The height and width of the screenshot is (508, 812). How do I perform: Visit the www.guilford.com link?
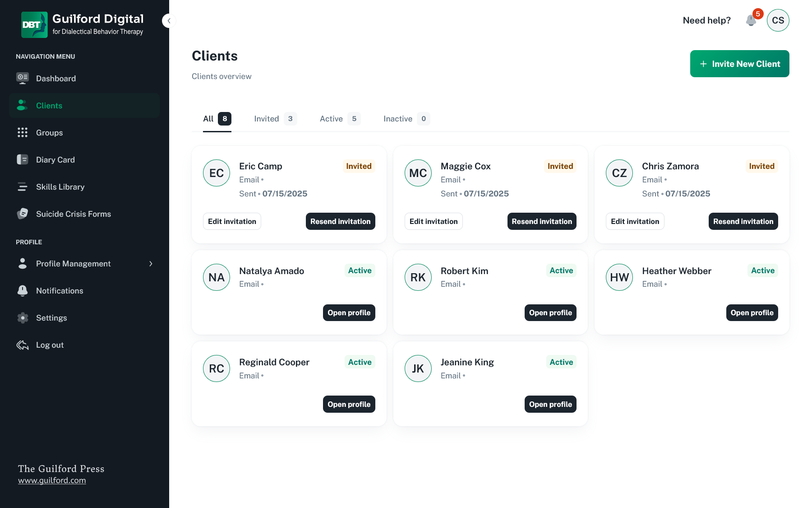[x=52, y=480]
